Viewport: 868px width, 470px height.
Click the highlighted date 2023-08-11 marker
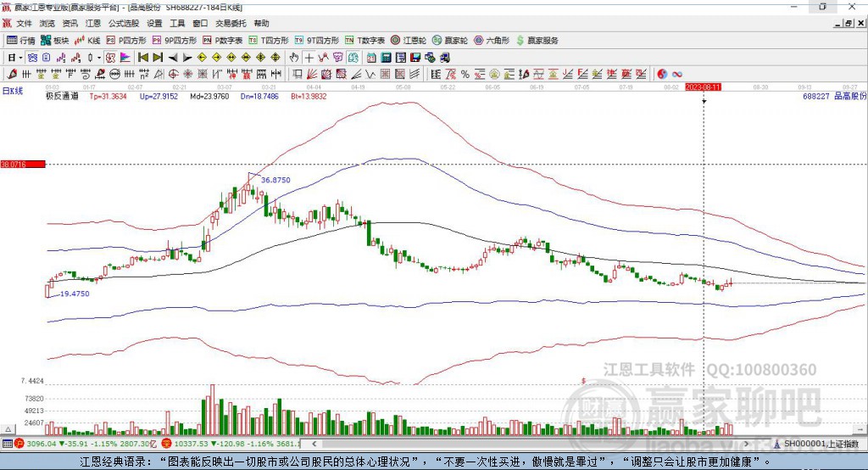pyautogui.click(x=703, y=87)
